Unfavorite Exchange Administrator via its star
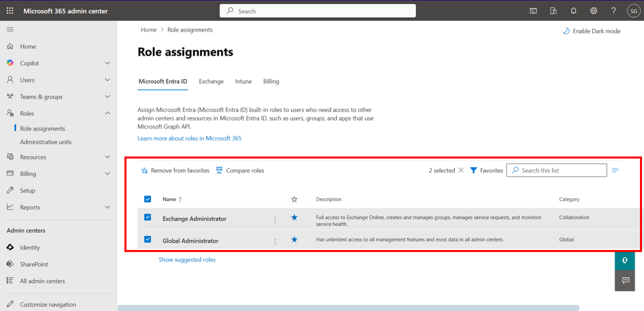The image size is (644, 311). point(294,218)
